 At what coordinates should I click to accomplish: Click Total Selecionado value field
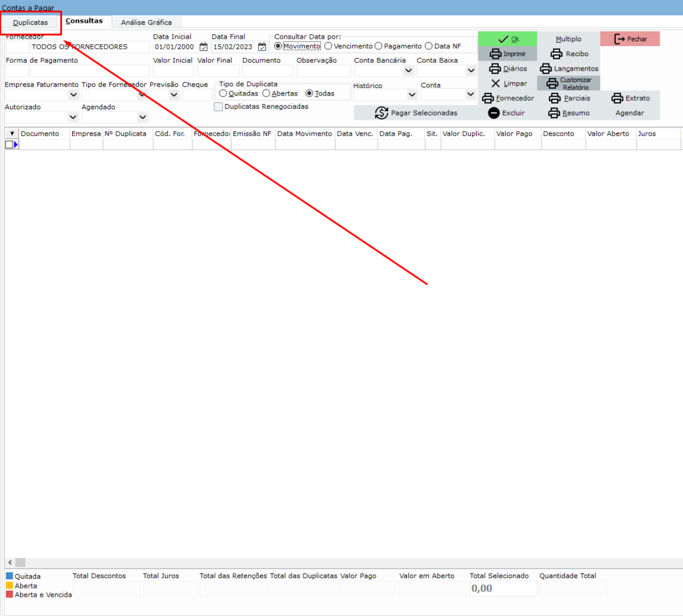coord(503,589)
